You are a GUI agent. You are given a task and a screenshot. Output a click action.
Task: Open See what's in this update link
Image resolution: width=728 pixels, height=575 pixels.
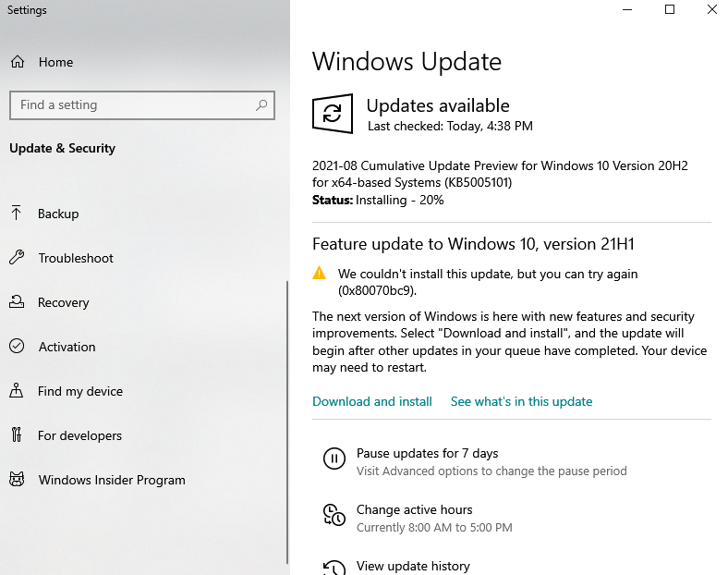(521, 401)
